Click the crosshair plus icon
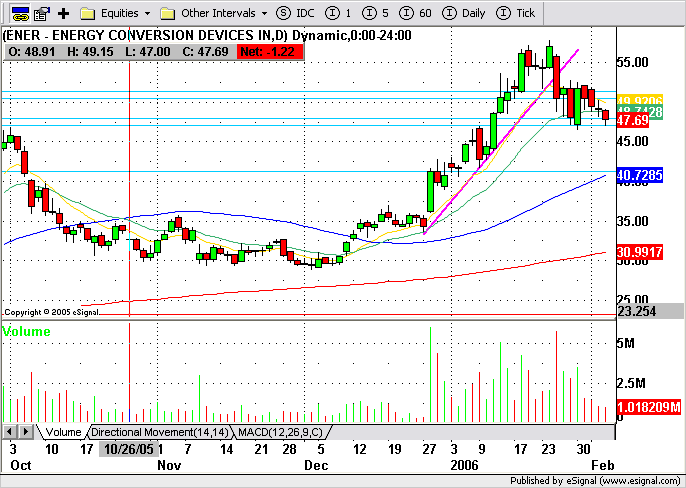Screen dimensions: 686x488 point(63,14)
